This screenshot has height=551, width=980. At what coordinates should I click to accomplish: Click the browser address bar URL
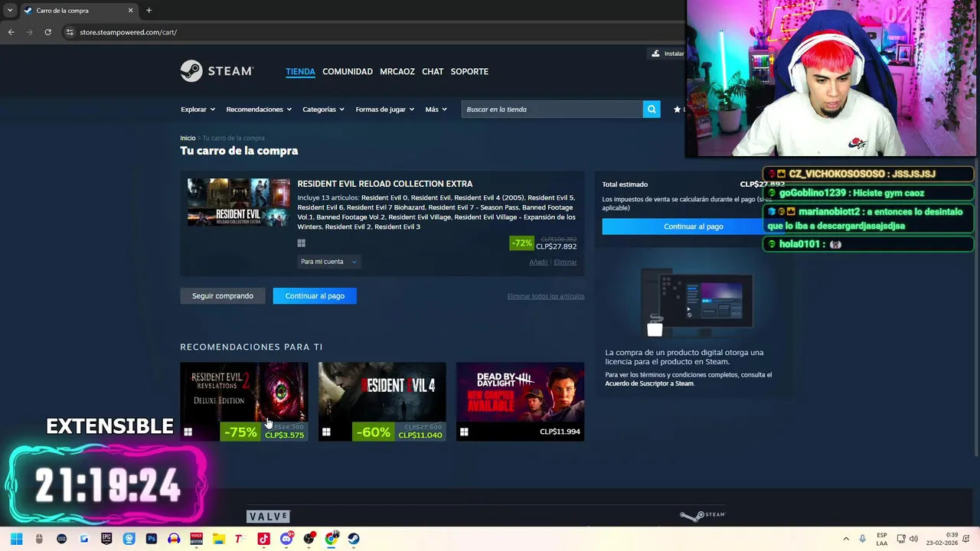(x=128, y=32)
